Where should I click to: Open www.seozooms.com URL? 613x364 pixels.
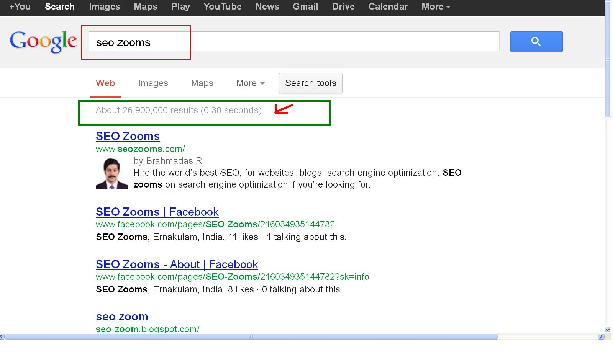(140, 149)
